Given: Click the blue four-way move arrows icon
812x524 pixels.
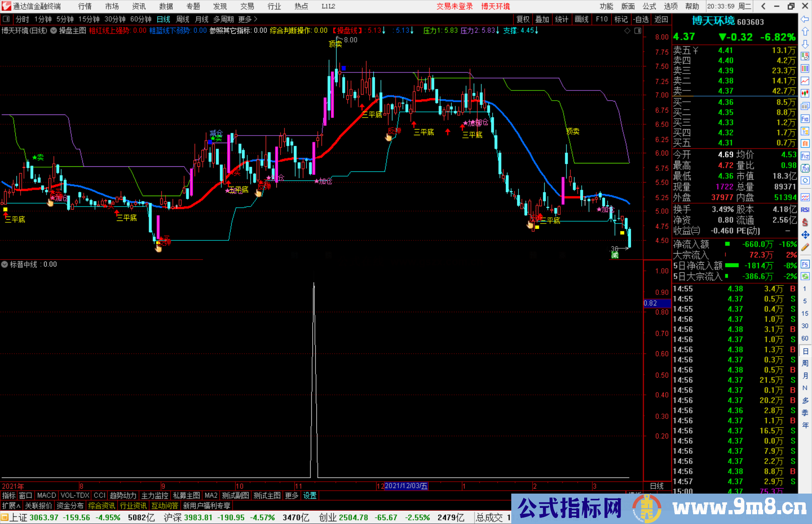Looking at the screenshot, I should click(x=805, y=235).
